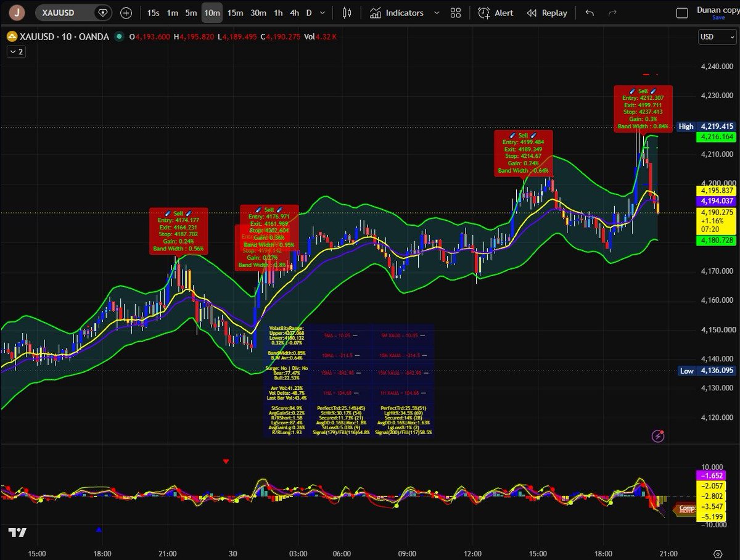Click the purple lightning event icon
The height and width of the screenshot is (560, 740).
tap(659, 436)
